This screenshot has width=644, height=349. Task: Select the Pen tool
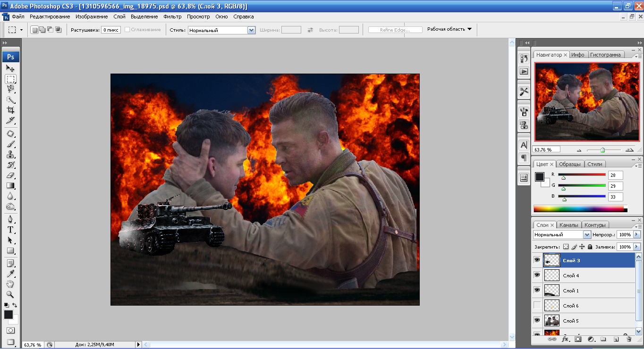[10, 220]
